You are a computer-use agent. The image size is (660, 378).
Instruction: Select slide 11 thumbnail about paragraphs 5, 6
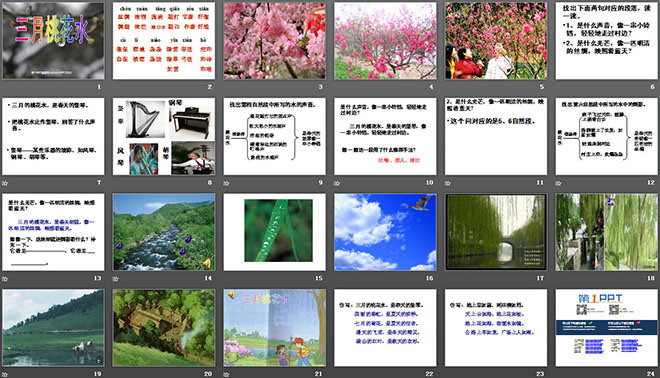tap(496, 136)
